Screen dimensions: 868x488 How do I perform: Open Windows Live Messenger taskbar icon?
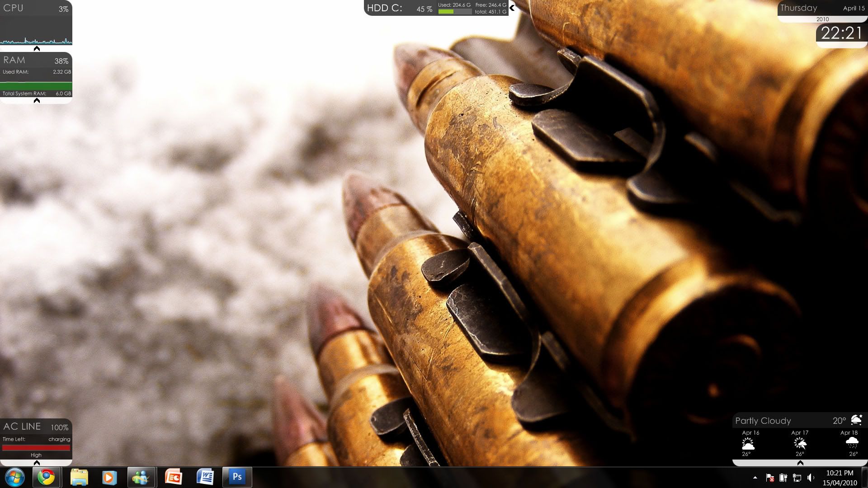(141, 477)
